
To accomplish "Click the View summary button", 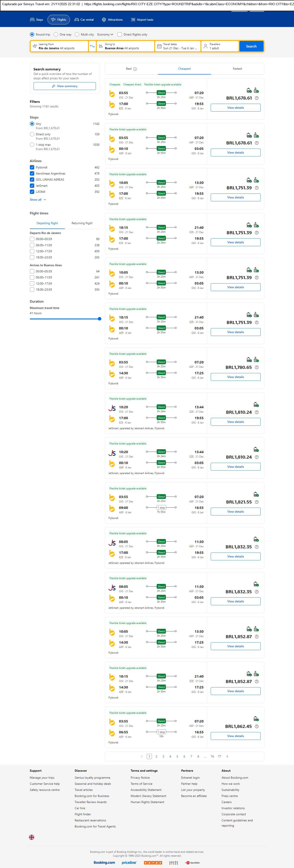I will click(64, 86).
